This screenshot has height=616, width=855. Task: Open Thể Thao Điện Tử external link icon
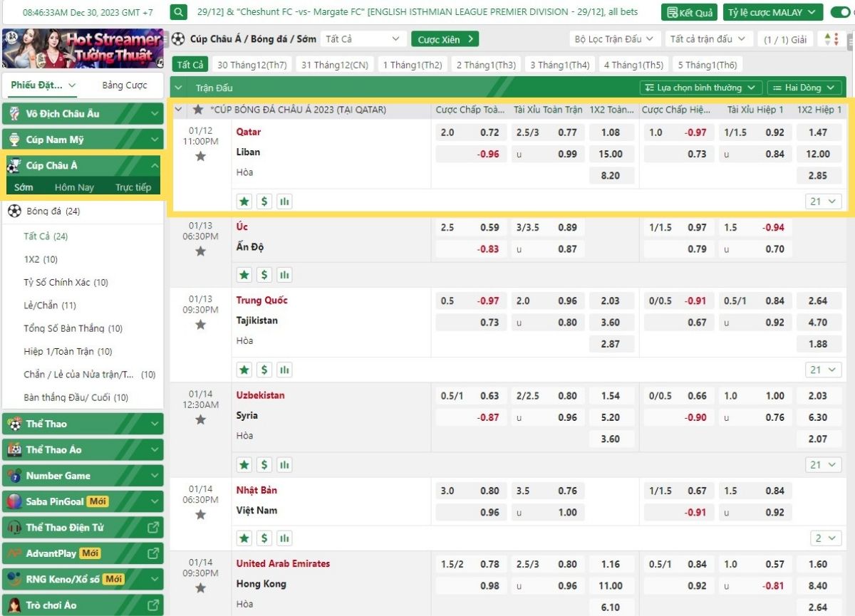(x=152, y=528)
